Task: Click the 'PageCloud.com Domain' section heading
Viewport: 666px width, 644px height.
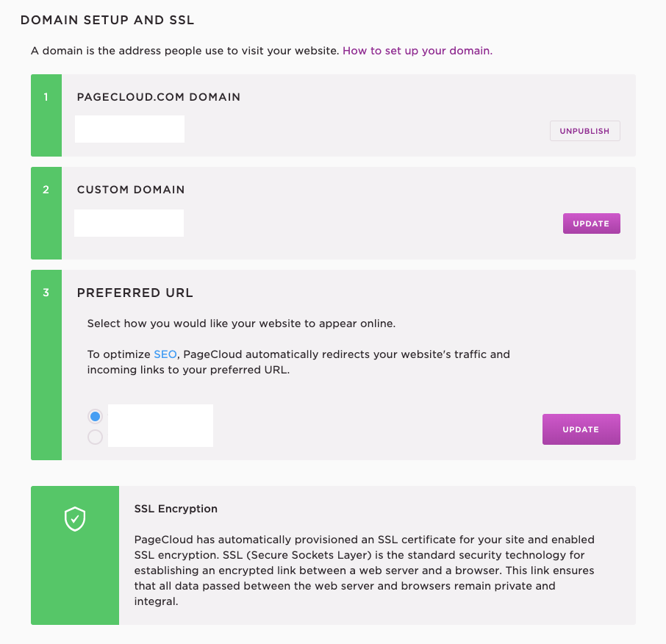Action: [x=158, y=97]
